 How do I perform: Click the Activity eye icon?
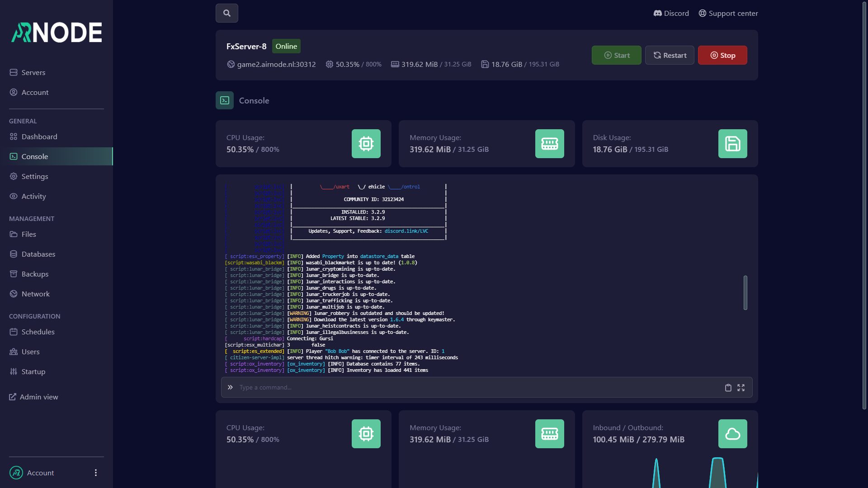[x=14, y=196]
